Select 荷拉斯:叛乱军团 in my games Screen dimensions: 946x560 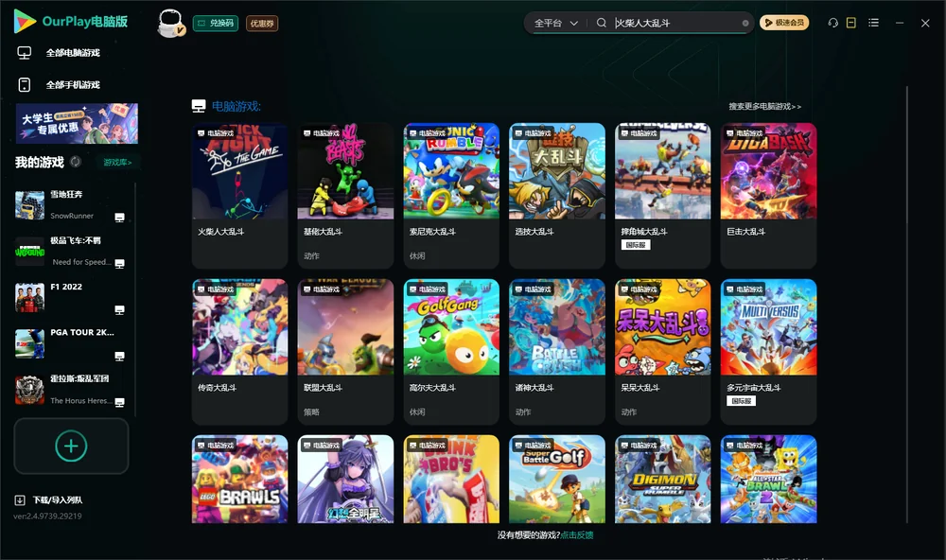tap(71, 390)
